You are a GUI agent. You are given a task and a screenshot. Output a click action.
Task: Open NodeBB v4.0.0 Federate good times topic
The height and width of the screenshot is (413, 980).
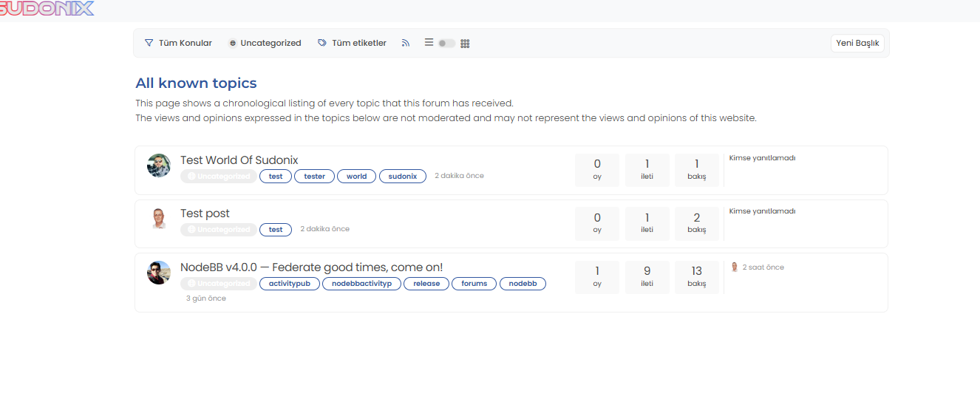pyautogui.click(x=311, y=267)
